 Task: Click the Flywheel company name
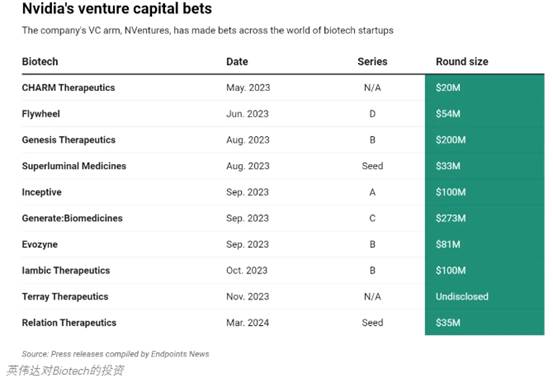(x=41, y=114)
